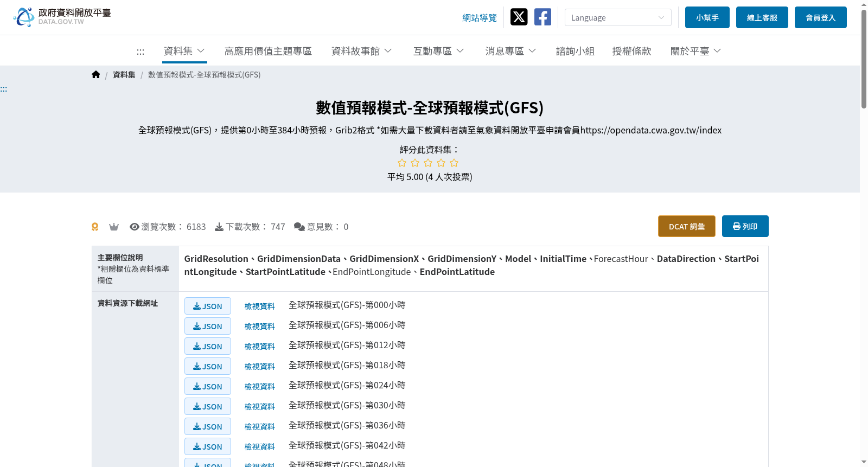
Task: Download JSON for 第030小時
Action: point(208,406)
